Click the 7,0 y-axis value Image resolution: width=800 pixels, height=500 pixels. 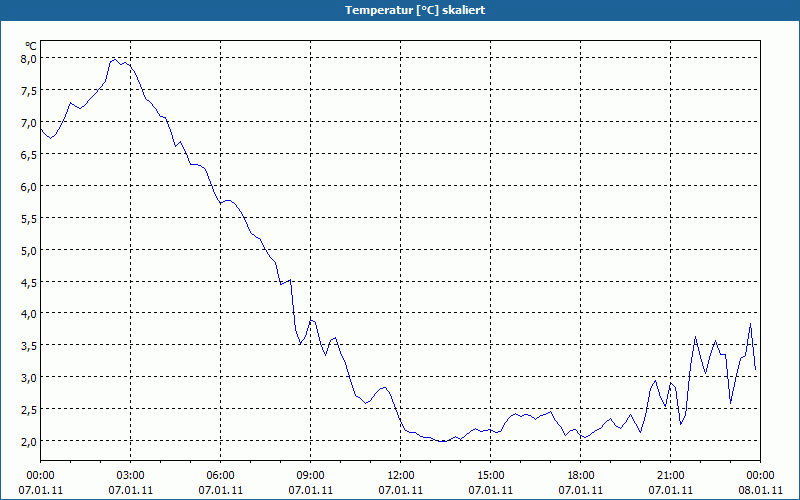coord(28,122)
